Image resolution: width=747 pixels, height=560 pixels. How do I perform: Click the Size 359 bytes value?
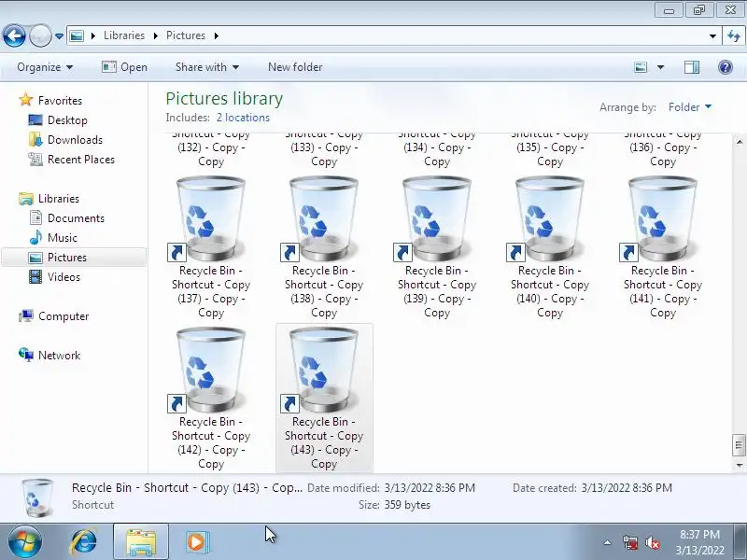[x=407, y=505]
